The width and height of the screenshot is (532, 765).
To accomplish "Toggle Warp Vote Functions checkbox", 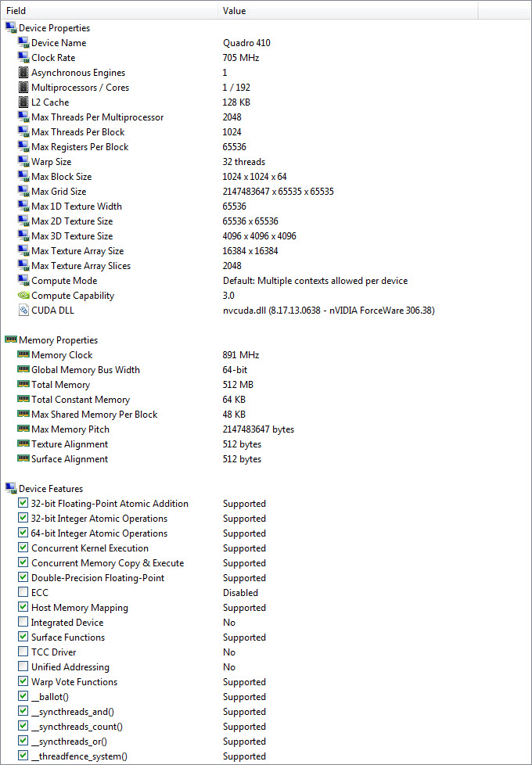I will pos(23,681).
